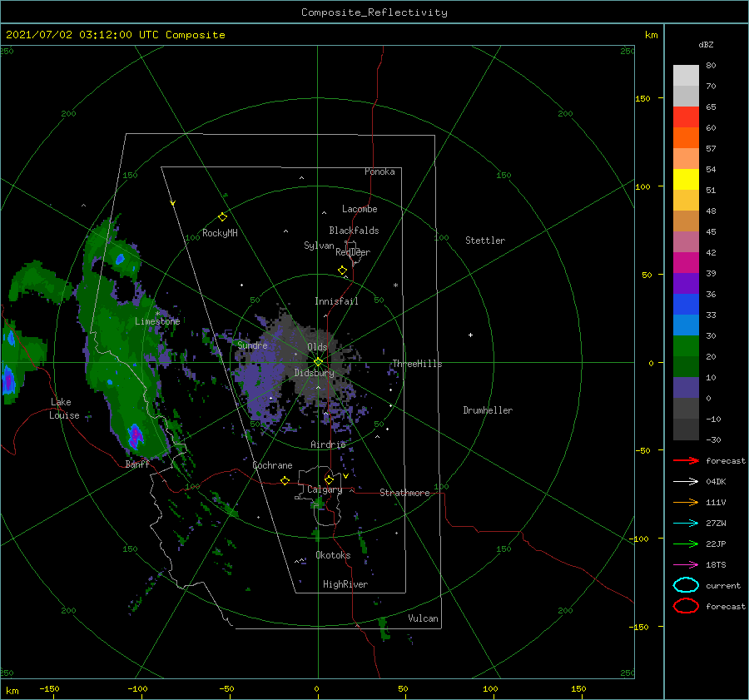The height and width of the screenshot is (700, 749).
Task: Click the Sylvan label
Action: (319, 246)
